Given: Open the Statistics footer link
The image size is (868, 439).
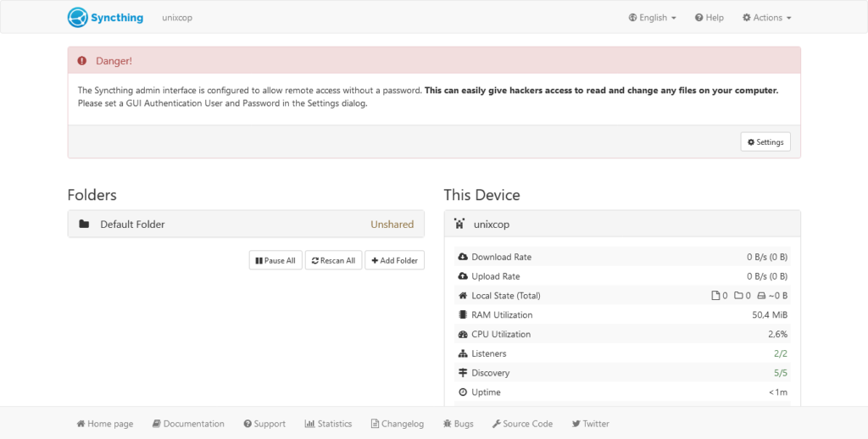Looking at the screenshot, I should point(328,424).
